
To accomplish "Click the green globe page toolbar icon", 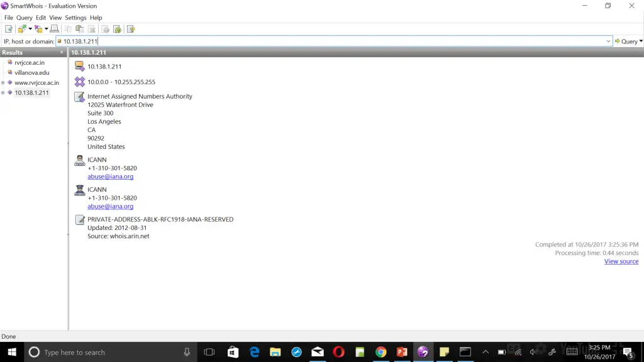I will tap(118, 29).
